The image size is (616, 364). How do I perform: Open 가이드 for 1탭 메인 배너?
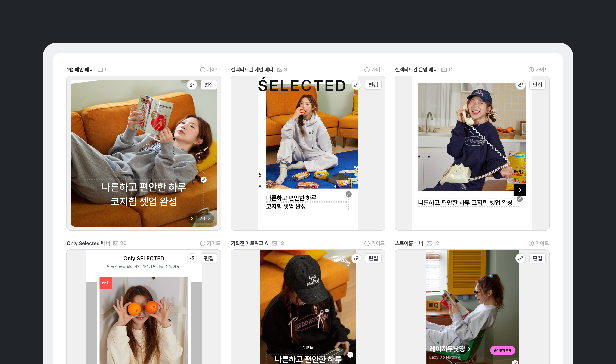click(210, 70)
